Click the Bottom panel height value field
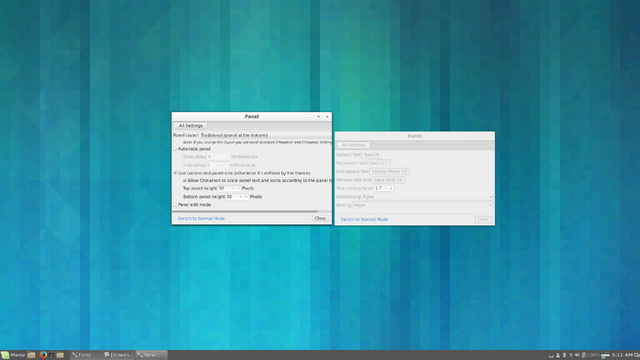This screenshot has width=640, height=360. click(x=231, y=197)
